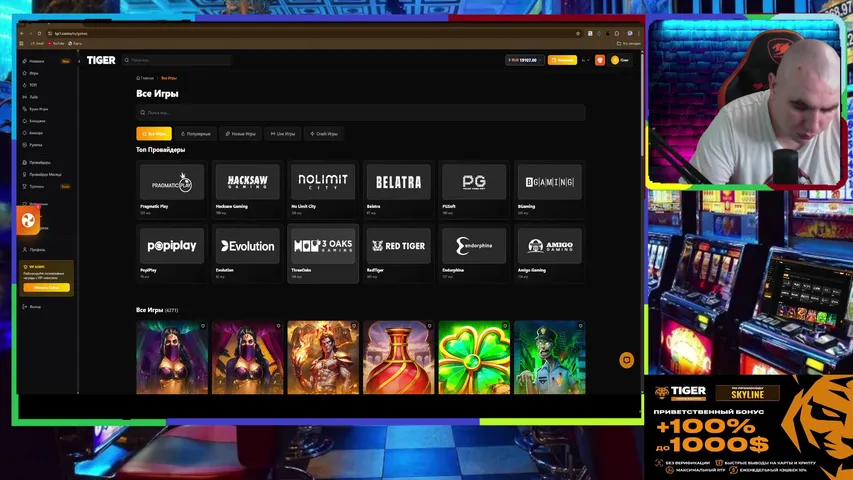This screenshot has width=853, height=480.
Task: Click the Провайдеры sidebar icon
Action: pyautogui.click(x=24, y=162)
